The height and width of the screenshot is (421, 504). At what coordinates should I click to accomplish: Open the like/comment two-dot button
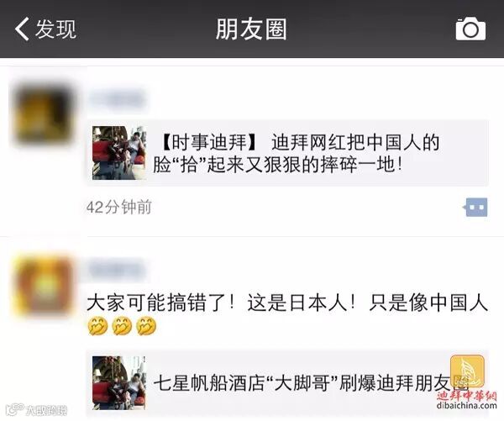pos(475,207)
